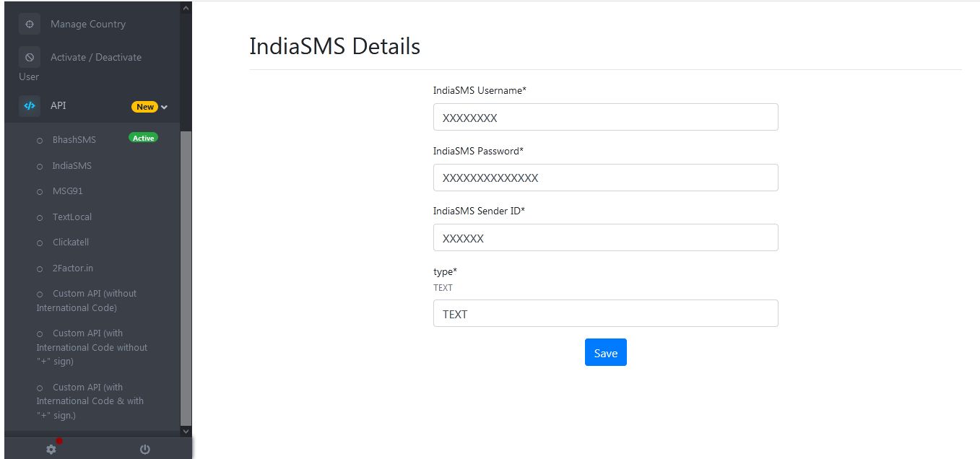
Task: Click the API code brackets icon
Action: point(30,106)
